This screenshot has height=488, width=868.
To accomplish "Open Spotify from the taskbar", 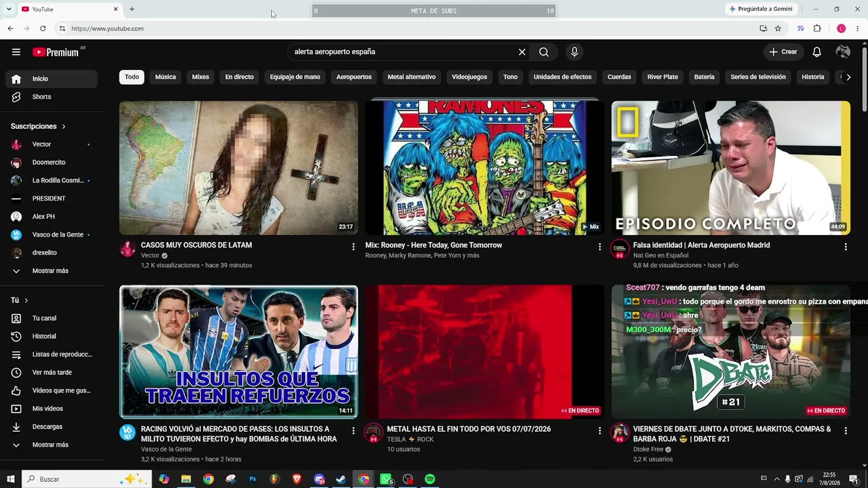I will tap(430, 479).
